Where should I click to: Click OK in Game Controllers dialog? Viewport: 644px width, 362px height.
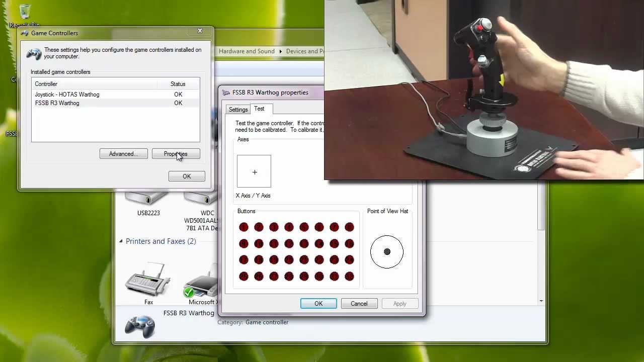[187, 176]
